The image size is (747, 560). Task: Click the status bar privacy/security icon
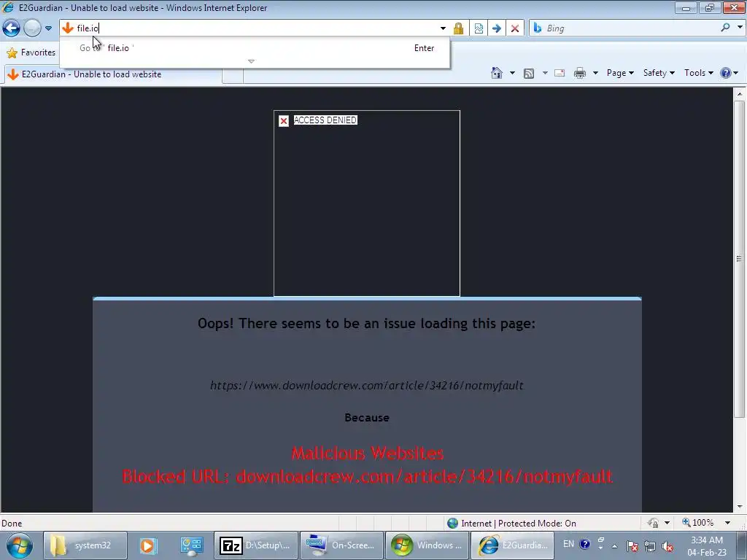click(653, 523)
